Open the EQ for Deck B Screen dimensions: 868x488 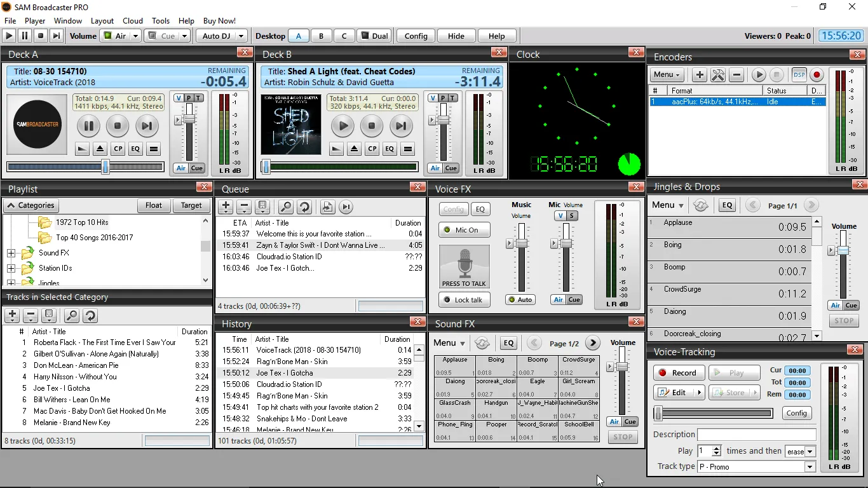pyautogui.click(x=390, y=149)
